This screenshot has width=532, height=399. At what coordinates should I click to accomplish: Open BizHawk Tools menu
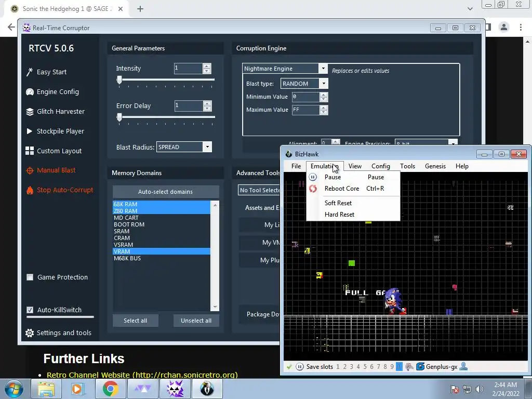point(407,166)
